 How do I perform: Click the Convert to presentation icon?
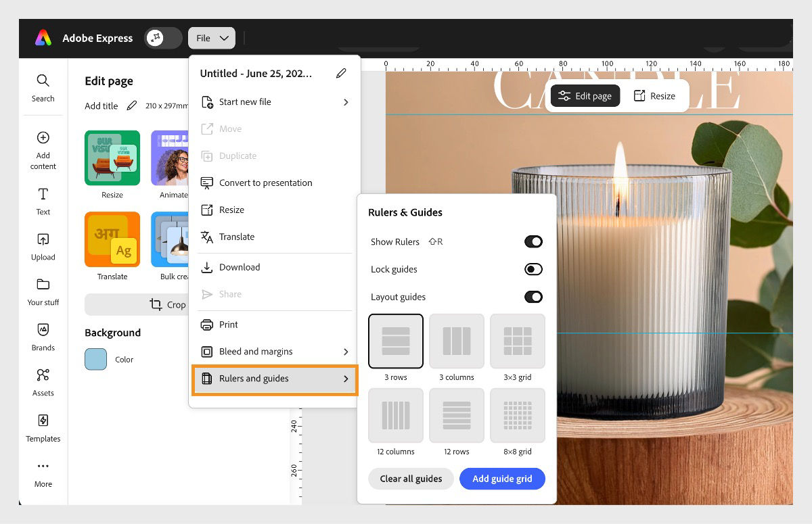point(207,183)
